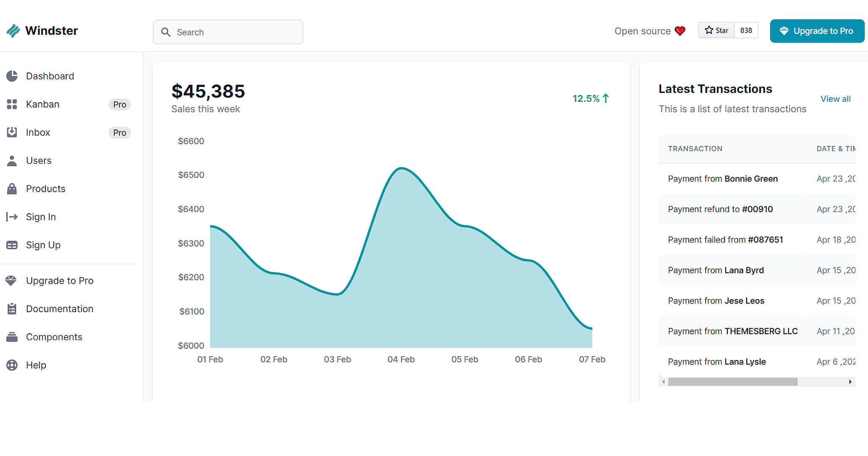Image resolution: width=868 pixels, height=456 pixels.
Task: Click the diamond icon in Upgrade button
Action: click(784, 31)
